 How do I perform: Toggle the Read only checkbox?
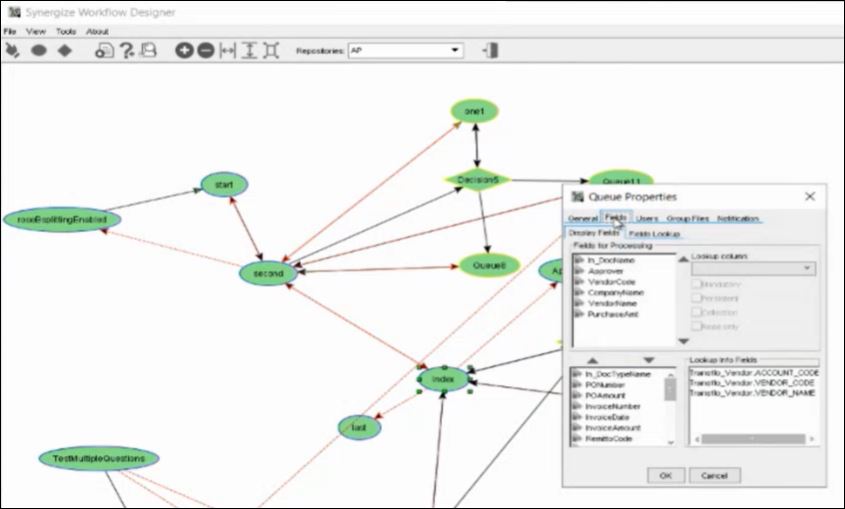697,326
